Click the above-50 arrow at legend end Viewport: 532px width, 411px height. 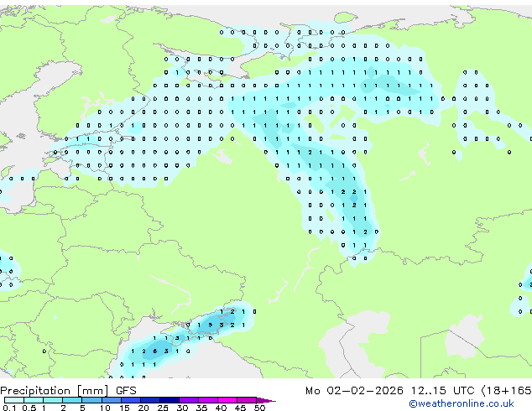click(266, 400)
